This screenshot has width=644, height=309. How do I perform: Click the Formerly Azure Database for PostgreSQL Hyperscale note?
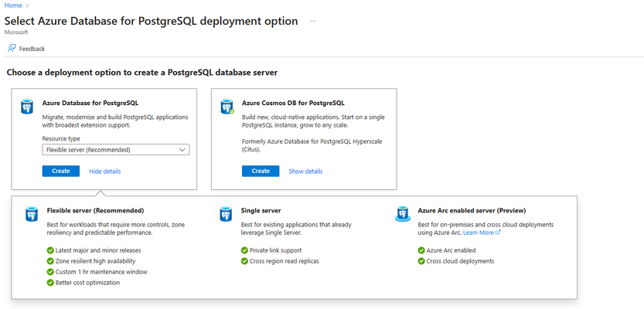pyautogui.click(x=313, y=146)
